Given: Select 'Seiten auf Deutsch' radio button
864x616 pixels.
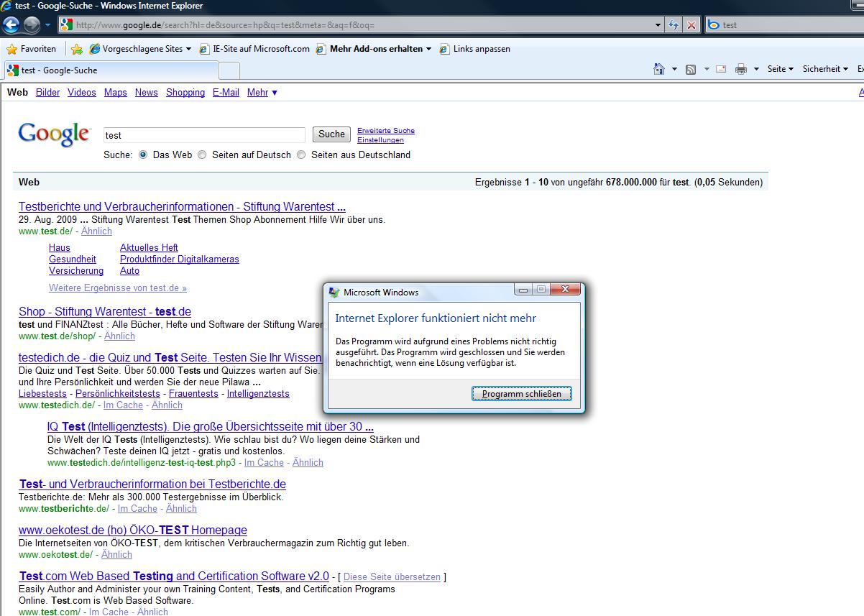Looking at the screenshot, I should (202, 155).
